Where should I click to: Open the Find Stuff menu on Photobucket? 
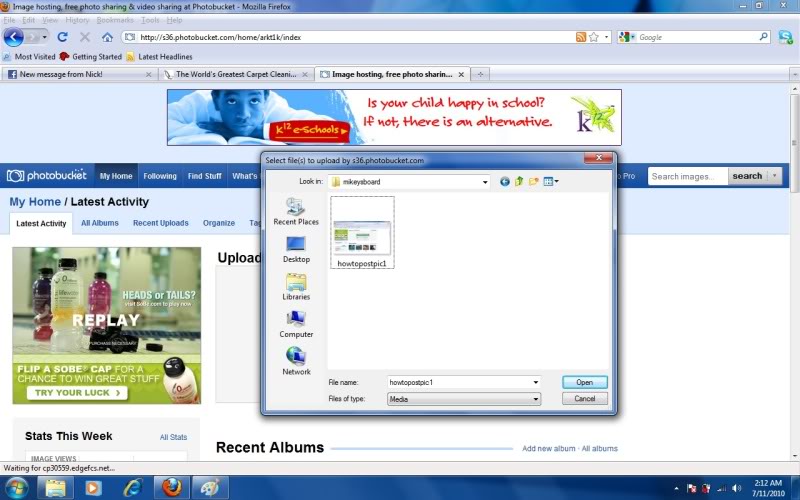[205, 176]
